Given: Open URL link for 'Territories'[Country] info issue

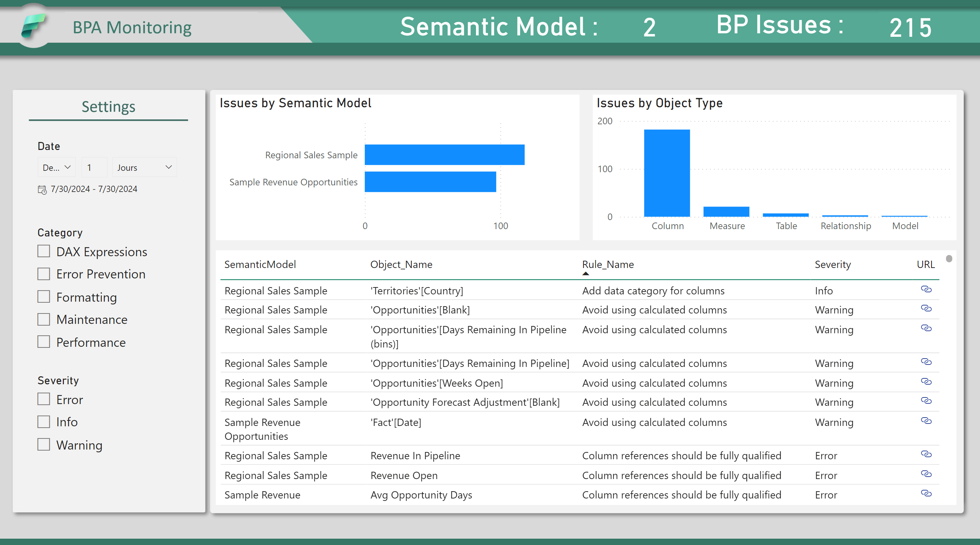Looking at the screenshot, I should pyautogui.click(x=927, y=290).
